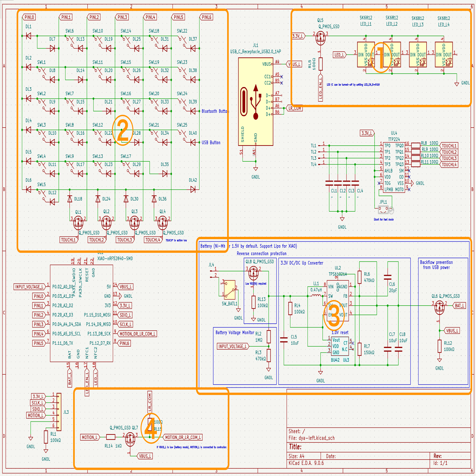The image size is (476, 476).
Task: Select the QL7 PMOS transistor symbol
Action: (130, 439)
